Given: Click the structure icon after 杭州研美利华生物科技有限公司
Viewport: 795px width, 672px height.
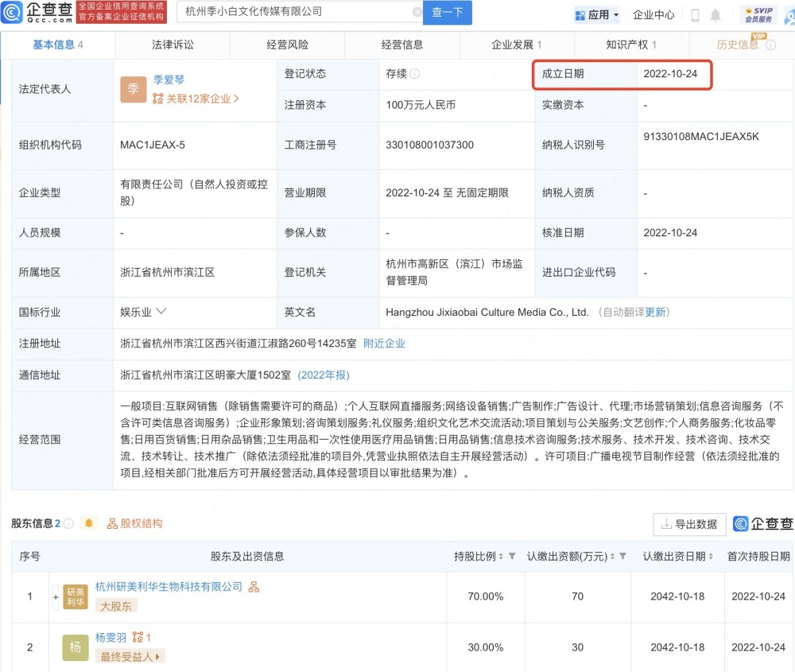Looking at the screenshot, I should coord(254,587).
